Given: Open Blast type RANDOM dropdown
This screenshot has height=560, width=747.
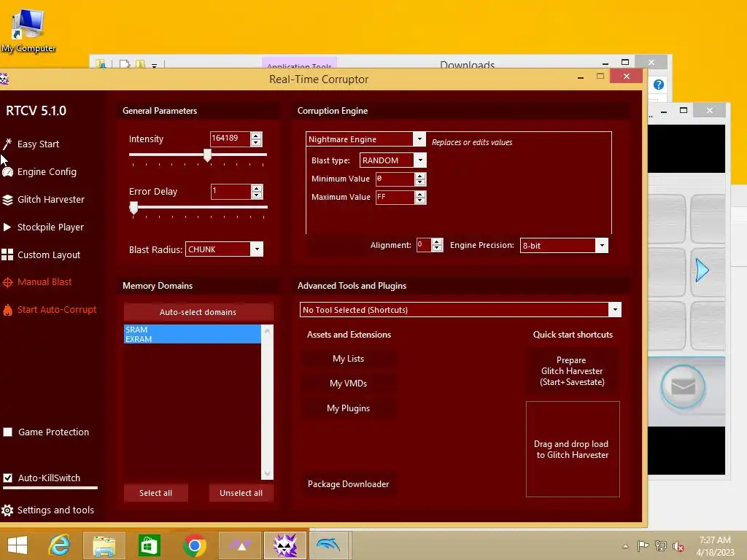Looking at the screenshot, I should [420, 160].
